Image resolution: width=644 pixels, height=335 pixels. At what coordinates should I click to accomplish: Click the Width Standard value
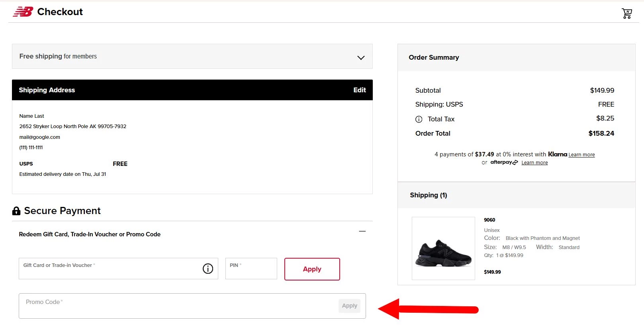pyautogui.click(x=569, y=247)
